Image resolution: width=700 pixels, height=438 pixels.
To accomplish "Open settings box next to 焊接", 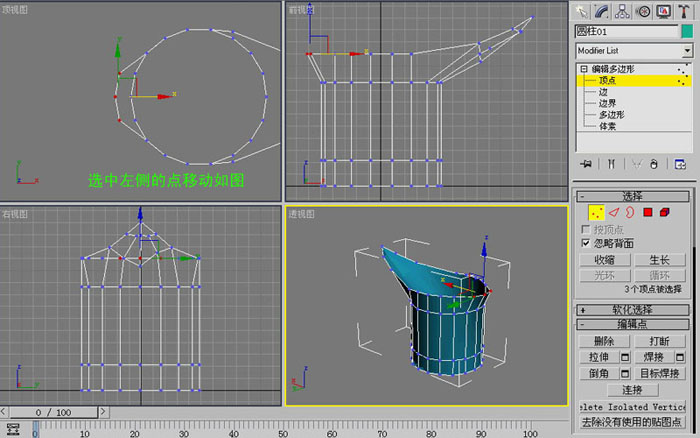I will point(680,357).
